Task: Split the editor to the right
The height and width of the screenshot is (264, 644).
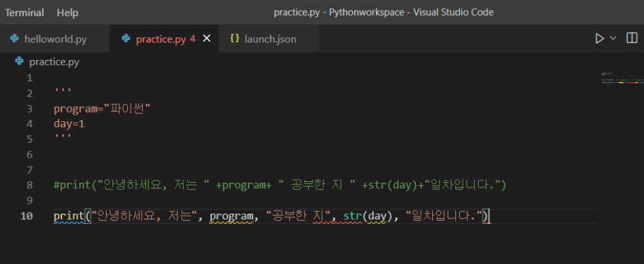Action: pyautogui.click(x=632, y=38)
